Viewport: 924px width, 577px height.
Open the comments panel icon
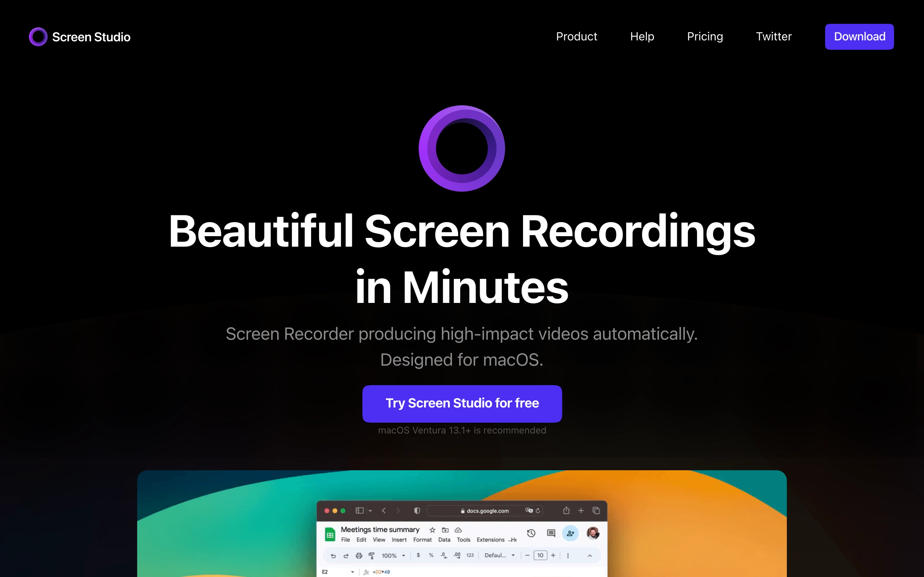click(551, 533)
